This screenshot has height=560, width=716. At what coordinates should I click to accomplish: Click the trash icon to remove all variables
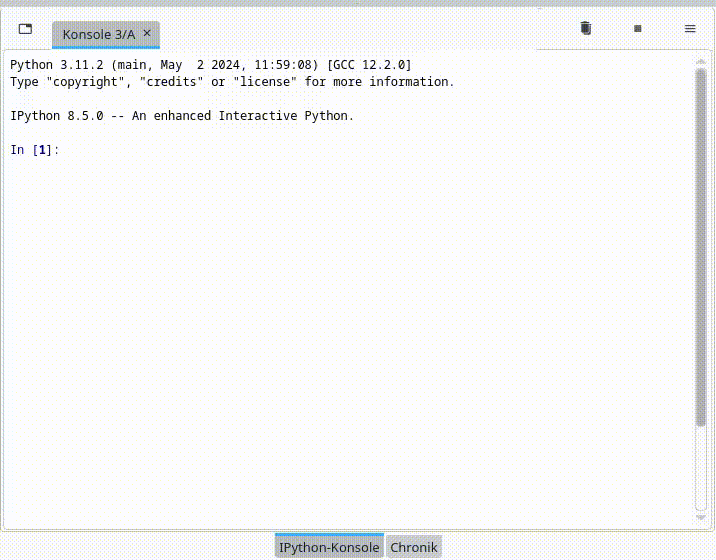[x=586, y=28]
